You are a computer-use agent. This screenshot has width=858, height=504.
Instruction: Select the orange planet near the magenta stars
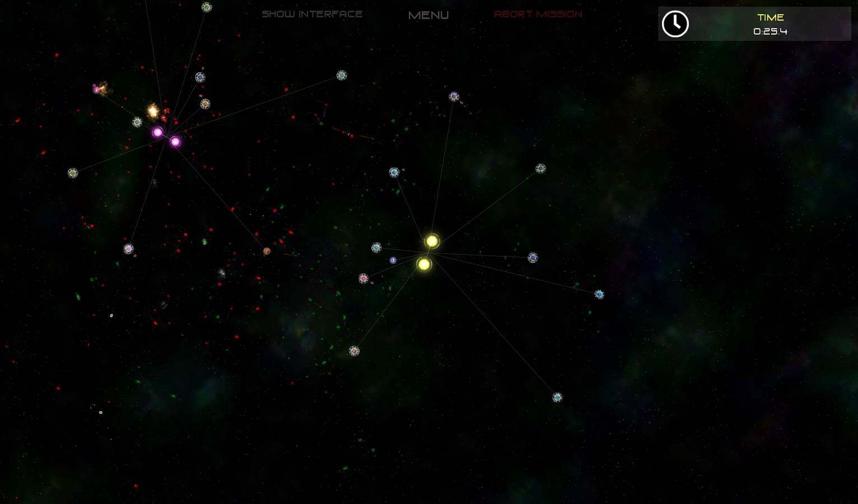(205, 104)
